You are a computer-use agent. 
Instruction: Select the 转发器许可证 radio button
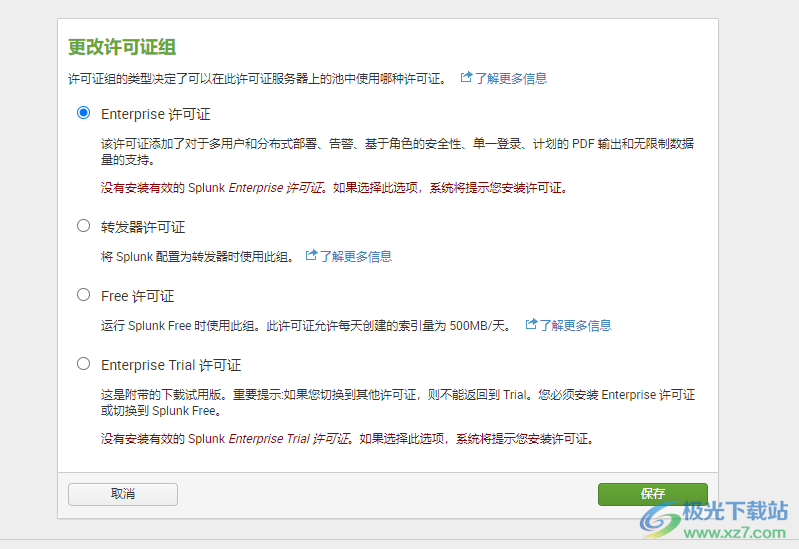84,226
